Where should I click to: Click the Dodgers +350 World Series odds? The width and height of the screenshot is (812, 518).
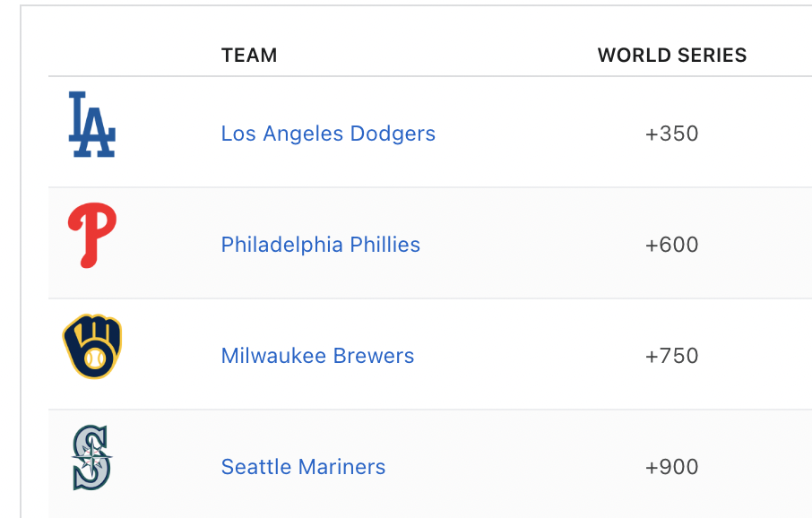tap(671, 134)
